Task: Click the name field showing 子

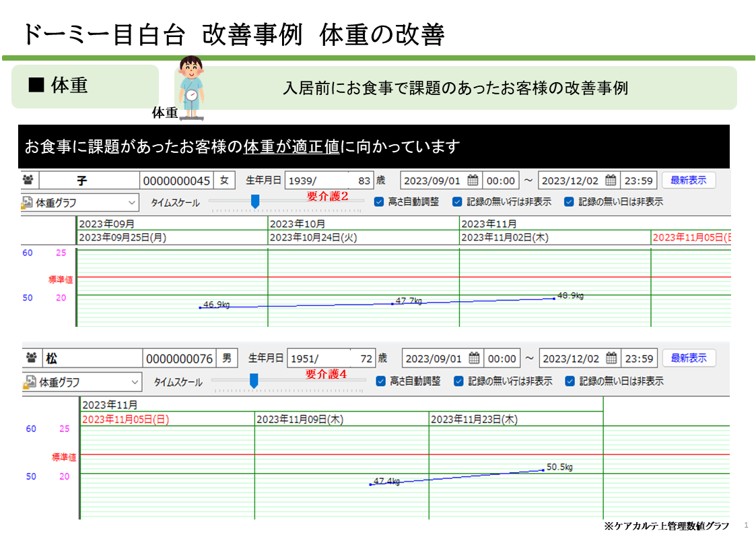Action: (x=89, y=181)
